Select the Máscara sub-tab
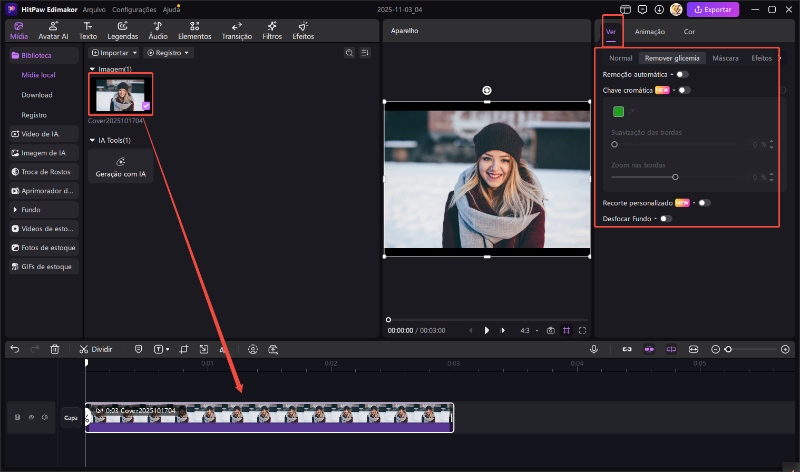This screenshot has height=472, width=800. click(725, 58)
